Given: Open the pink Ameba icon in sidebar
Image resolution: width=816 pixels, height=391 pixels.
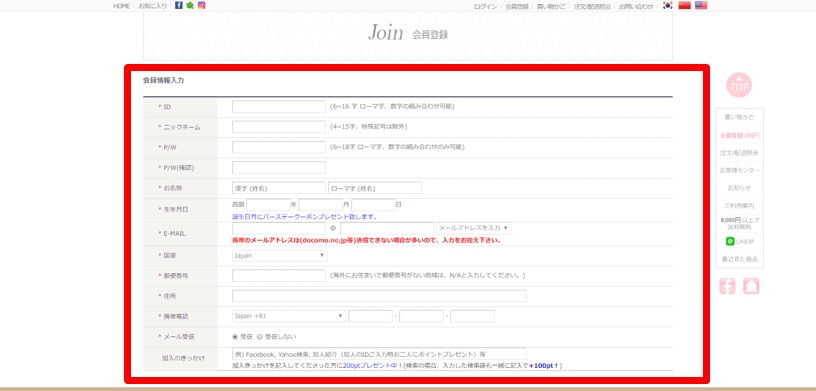Looking at the screenshot, I should pos(751,286).
